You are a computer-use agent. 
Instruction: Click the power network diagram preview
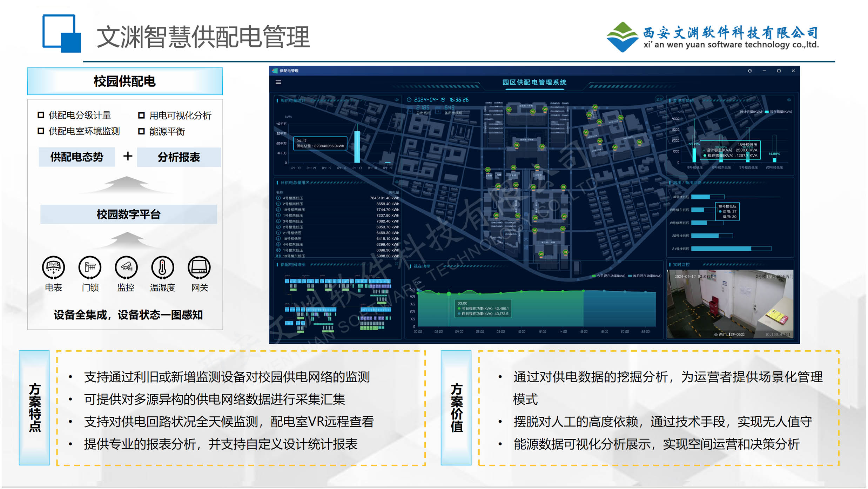[337, 304]
